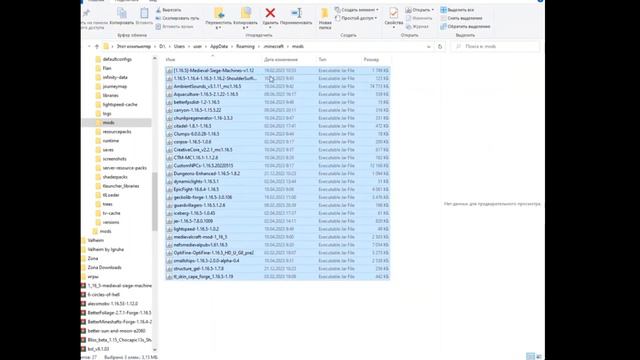Open the screenshots folder in the tree
This screenshot has height=360, width=640.
114,159
